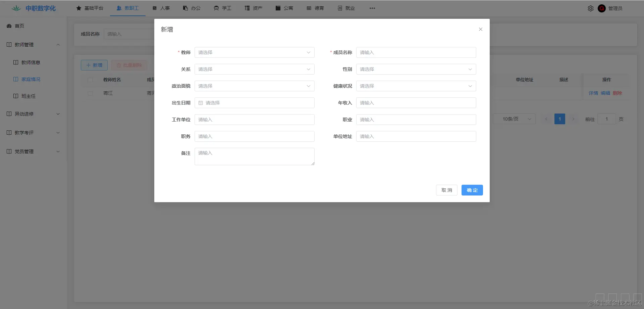Image resolution: width=644 pixels, height=309 pixels.
Task: Open the 资产 top menu
Action: (x=254, y=8)
